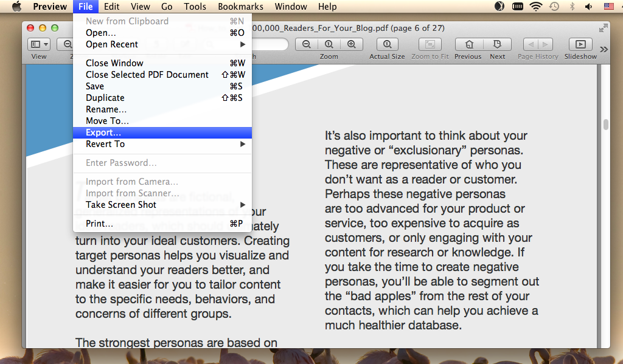This screenshot has height=364, width=623.
Task: Open the battery status menu
Action: point(518,7)
